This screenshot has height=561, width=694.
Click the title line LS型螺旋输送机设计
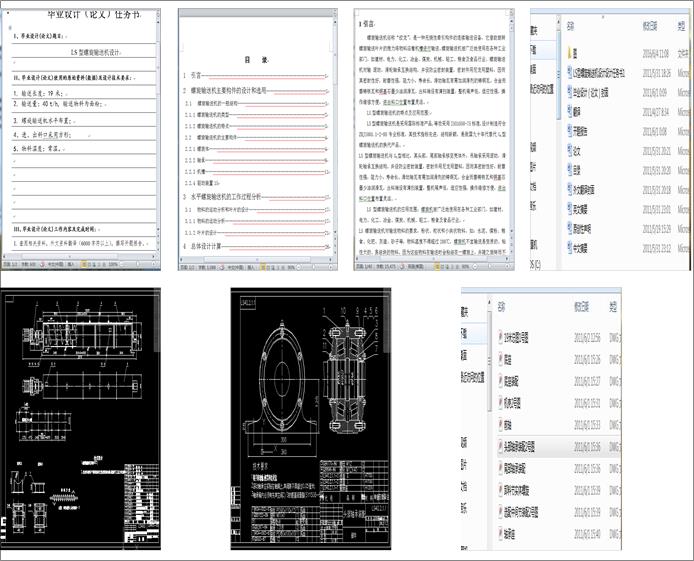point(95,52)
